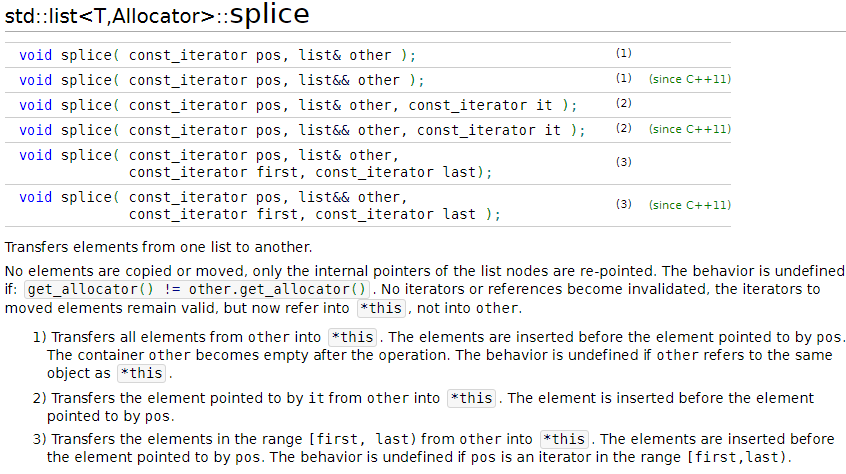This screenshot has width=846, height=474.
Task: Click the last rvalue range overload declaration
Action: pyautogui.click(x=260, y=206)
